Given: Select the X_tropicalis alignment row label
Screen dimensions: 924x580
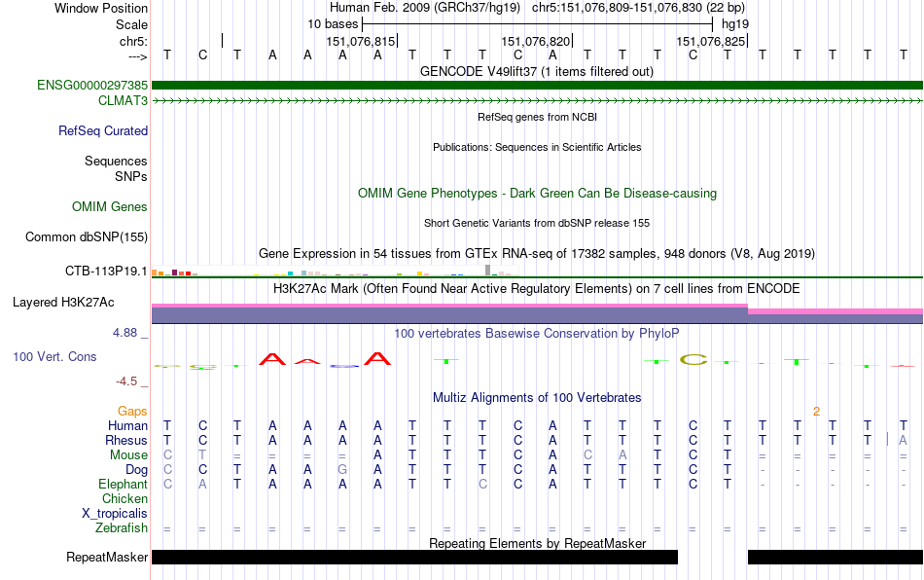Looking at the screenshot, I should coord(115,514).
